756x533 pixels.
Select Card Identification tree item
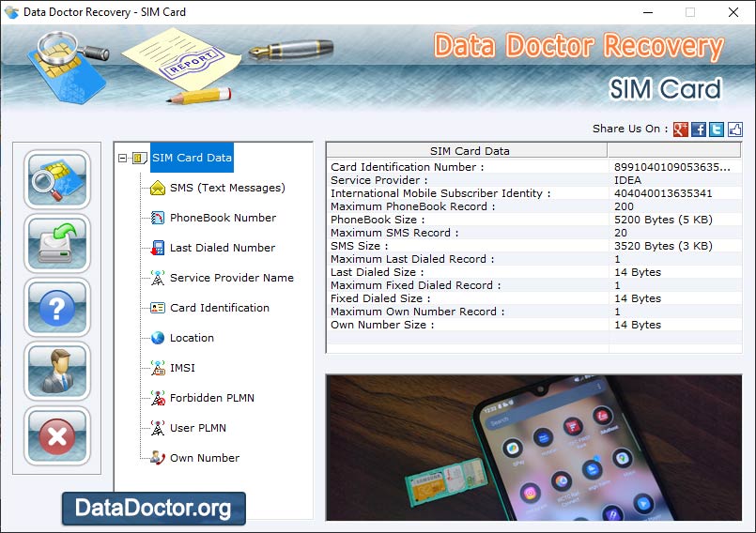coord(220,308)
